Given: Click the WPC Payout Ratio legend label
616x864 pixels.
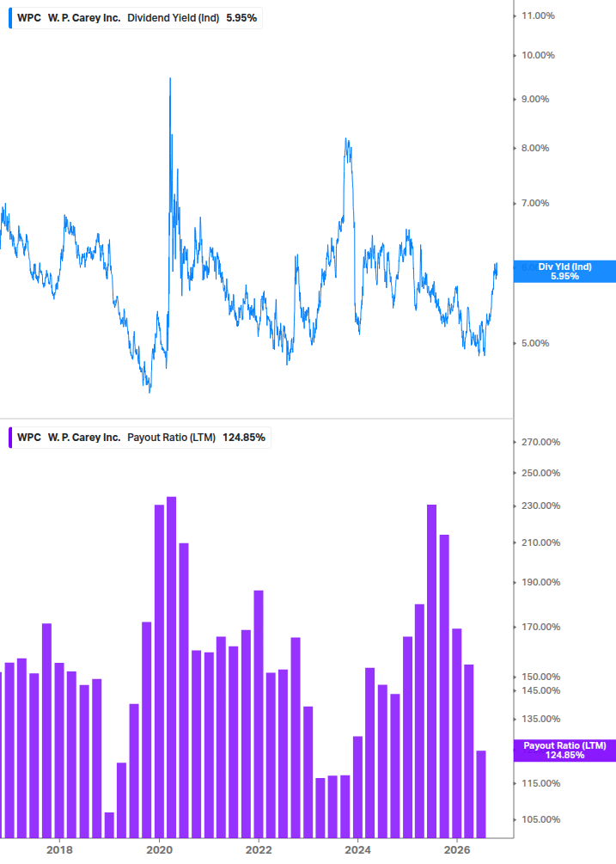Looking at the screenshot, I should [141, 438].
